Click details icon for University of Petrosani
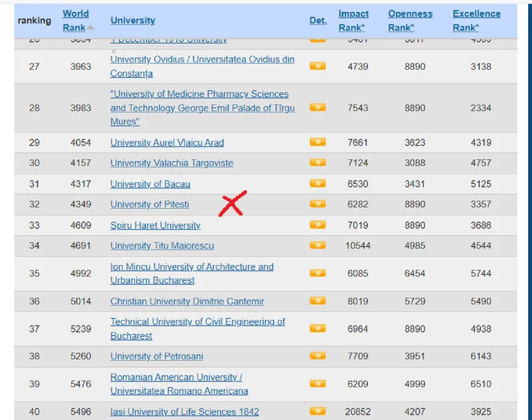532x420 pixels. coord(317,355)
